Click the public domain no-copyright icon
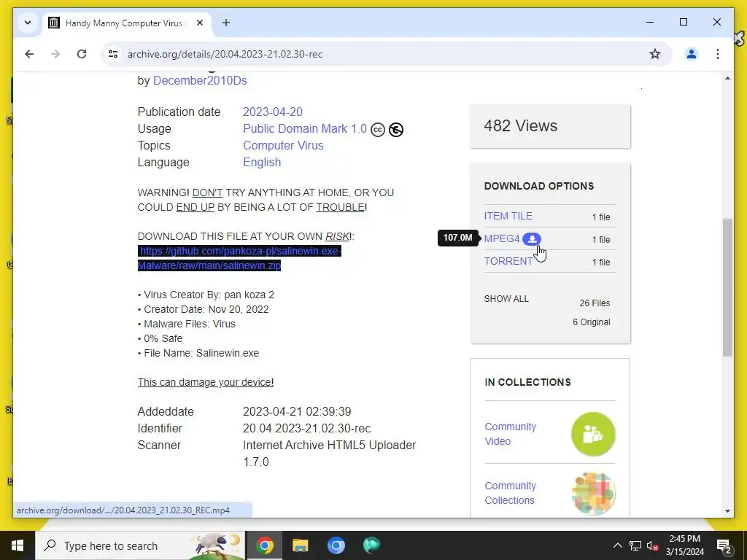 coord(396,130)
